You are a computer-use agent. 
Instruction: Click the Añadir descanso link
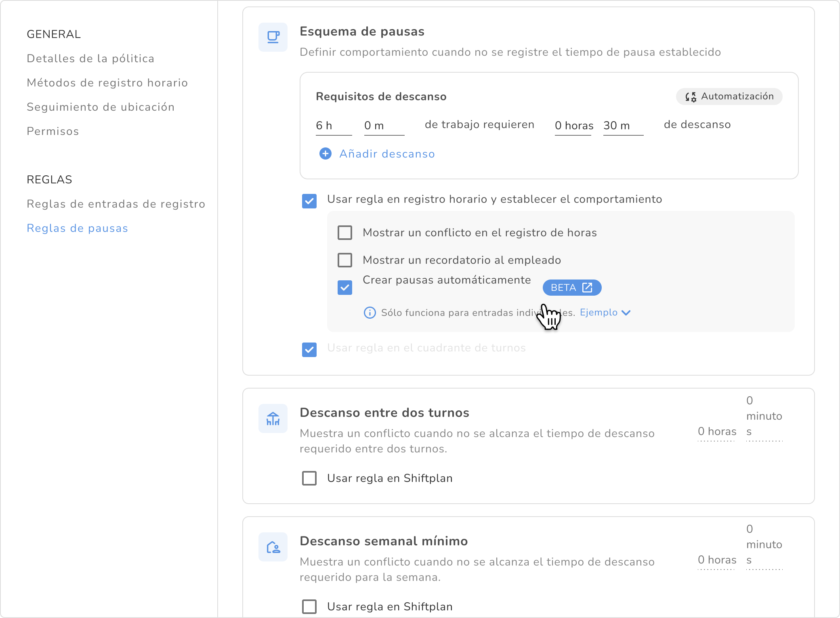pyautogui.click(x=387, y=154)
